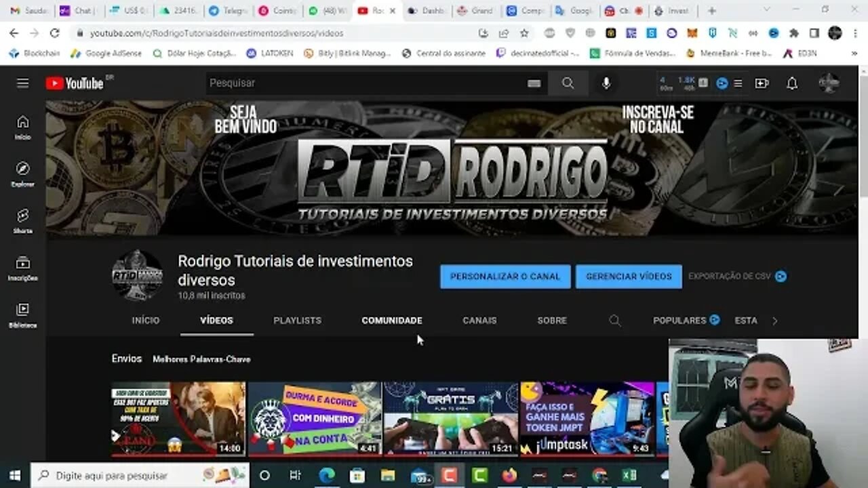Open File Explorer from the taskbar
Image resolution: width=868 pixels, height=488 pixels.
click(388, 475)
